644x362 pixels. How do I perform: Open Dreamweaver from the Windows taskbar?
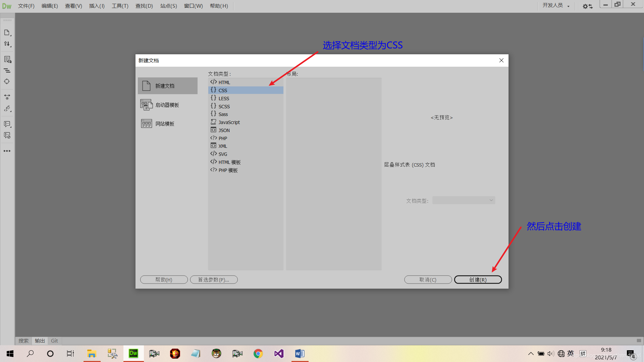(133, 353)
